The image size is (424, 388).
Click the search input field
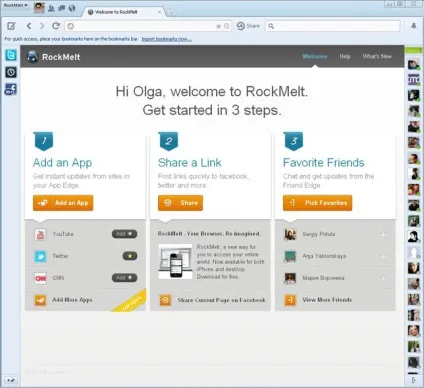click(333, 26)
